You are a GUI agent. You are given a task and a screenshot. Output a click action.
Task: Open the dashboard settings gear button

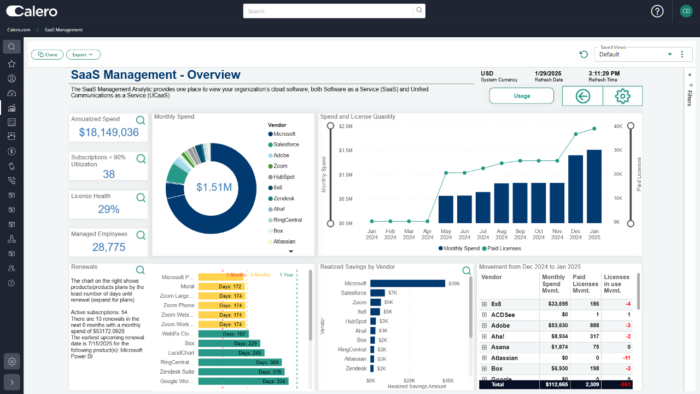coord(622,96)
